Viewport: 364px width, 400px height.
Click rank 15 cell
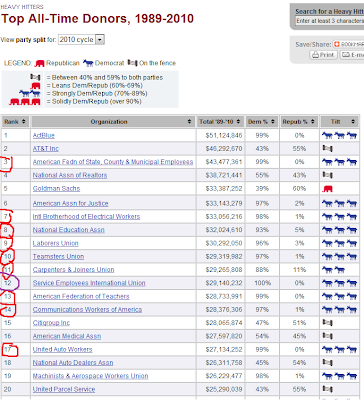click(x=16, y=323)
